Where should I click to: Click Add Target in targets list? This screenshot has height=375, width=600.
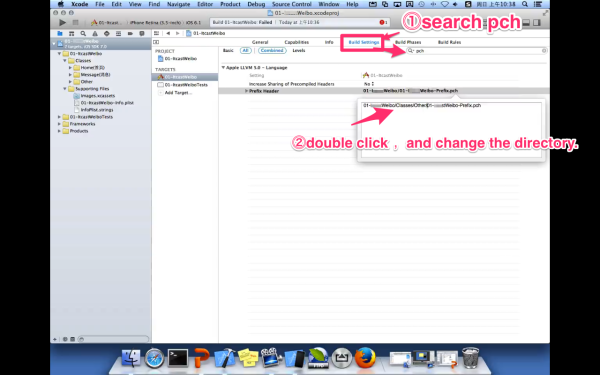click(178, 93)
